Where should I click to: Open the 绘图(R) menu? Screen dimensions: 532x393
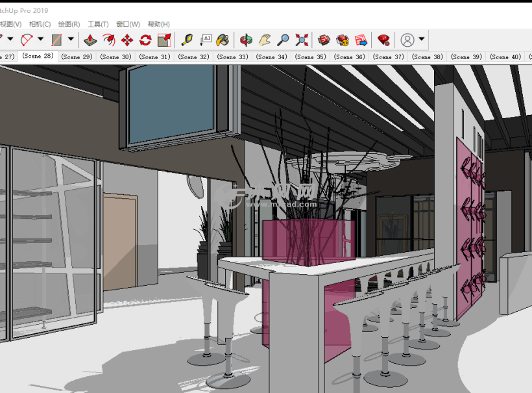pyautogui.click(x=69, y=24)
